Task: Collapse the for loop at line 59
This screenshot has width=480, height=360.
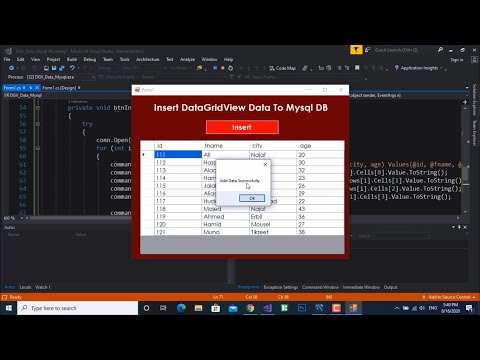Action: click(x=38, y=148)
